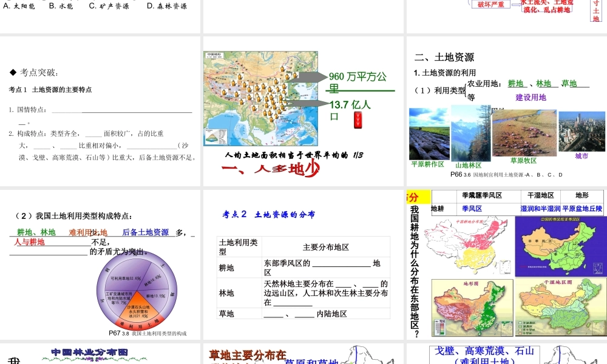Screen dimensions: 607x364
Task: Click the green answer 耕地、林地
Action: tap(36, 232)
